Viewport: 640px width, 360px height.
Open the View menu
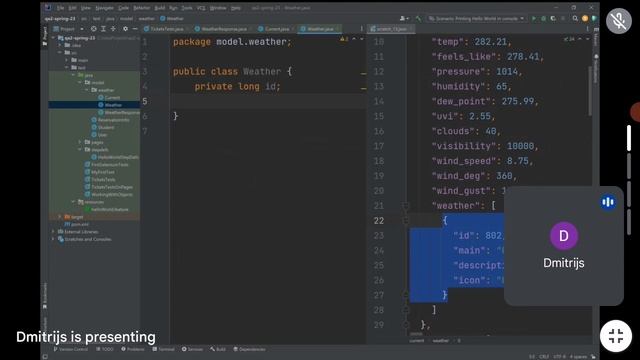[x=86, y=8]
